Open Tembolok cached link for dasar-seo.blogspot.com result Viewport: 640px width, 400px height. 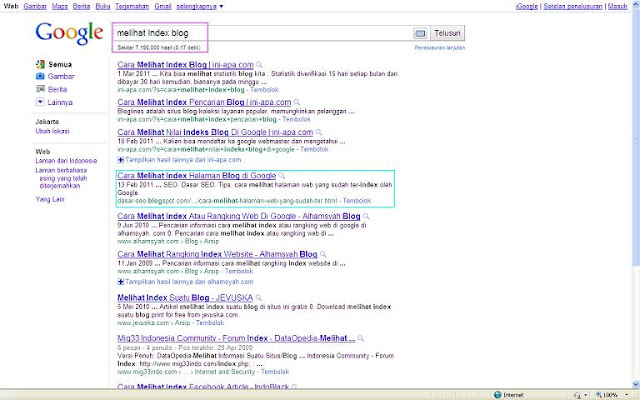357,201
